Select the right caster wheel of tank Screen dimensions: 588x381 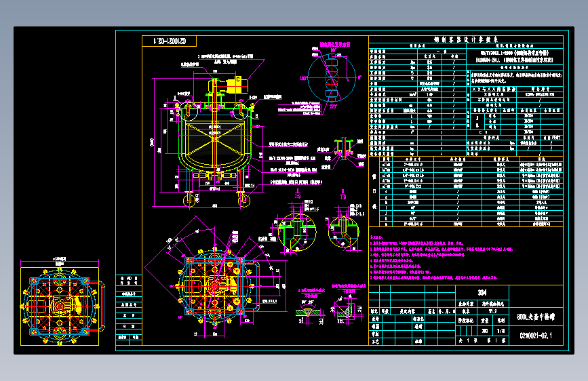point(244,201)
